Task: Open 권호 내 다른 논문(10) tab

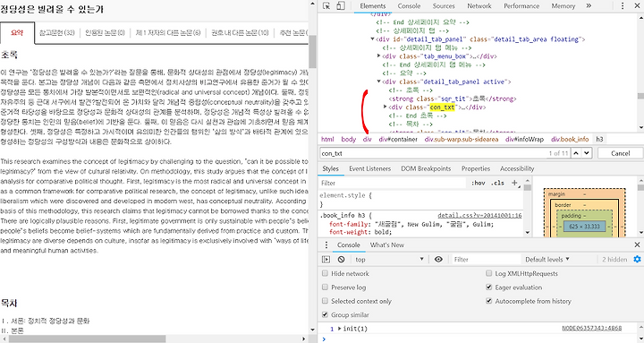Action: 240,32
